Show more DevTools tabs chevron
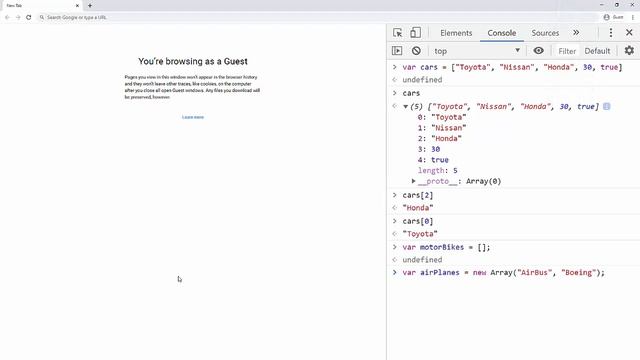 [576, 33]
